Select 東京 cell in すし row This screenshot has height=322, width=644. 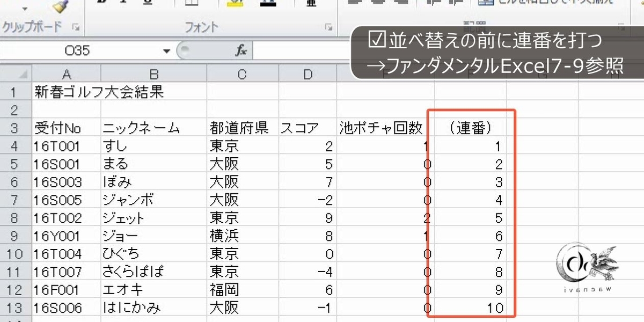(242, 146)
